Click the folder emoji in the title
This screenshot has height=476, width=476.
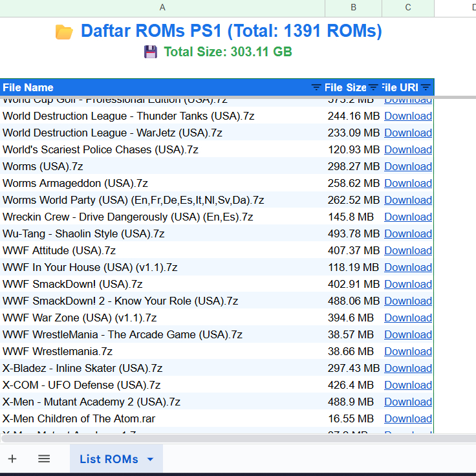click(64, 32)
